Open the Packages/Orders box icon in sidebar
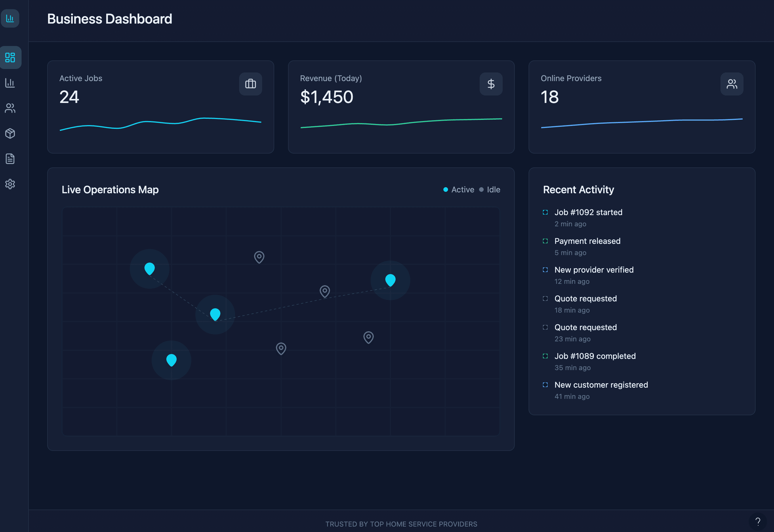The width and height of the screenshot is (774, 532). point(10,133)
